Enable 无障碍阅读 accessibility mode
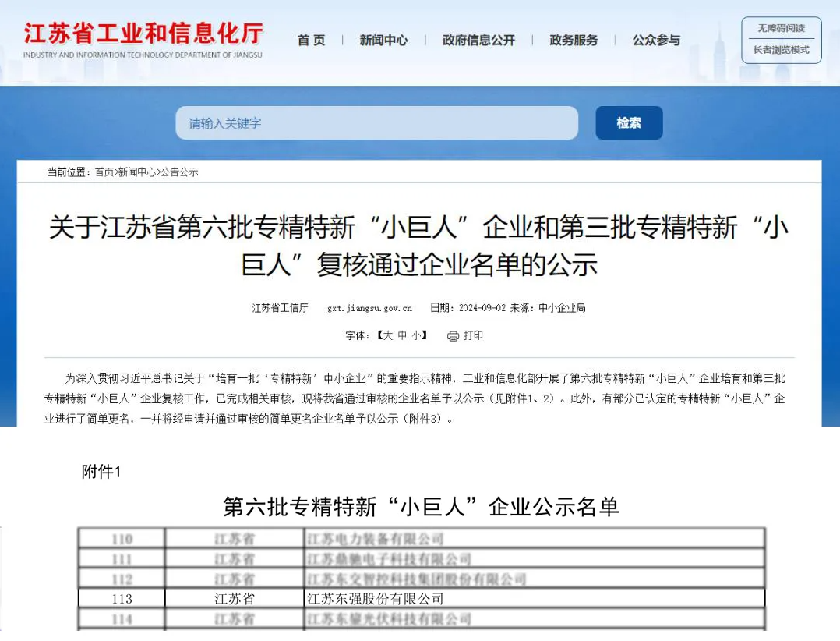The image size is (840, 641). (781, 28)
